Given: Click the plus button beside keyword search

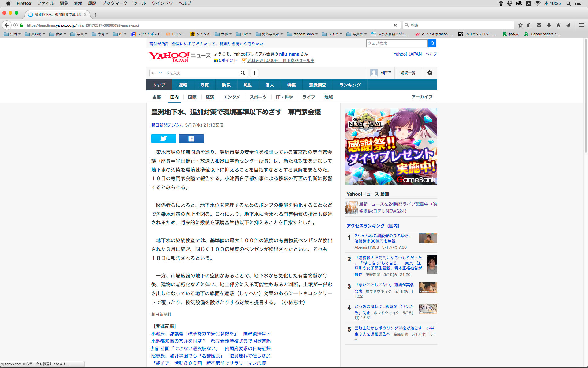Looking at the screenshot, I should pos(254,73).
